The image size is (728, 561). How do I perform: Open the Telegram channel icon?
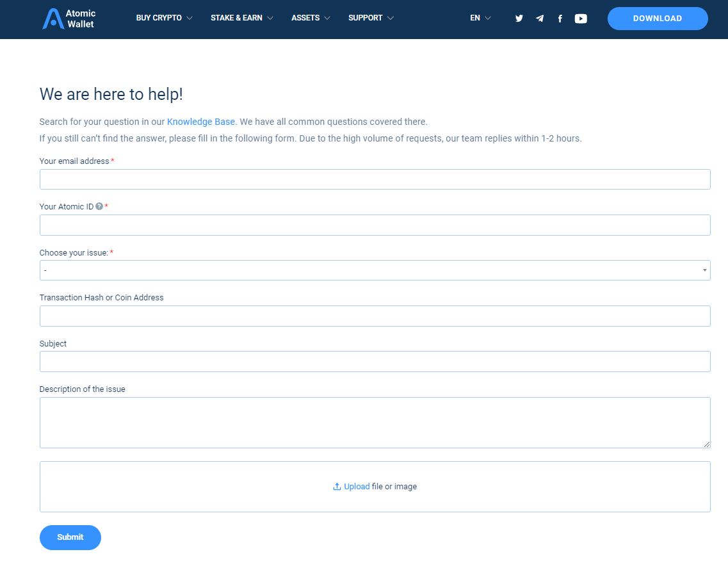(540, 19)
